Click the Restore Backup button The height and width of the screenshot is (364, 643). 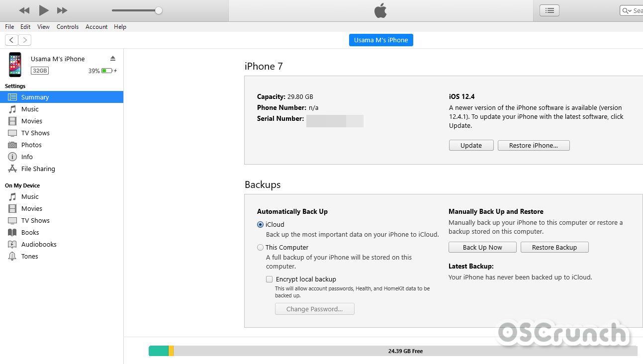554,247
